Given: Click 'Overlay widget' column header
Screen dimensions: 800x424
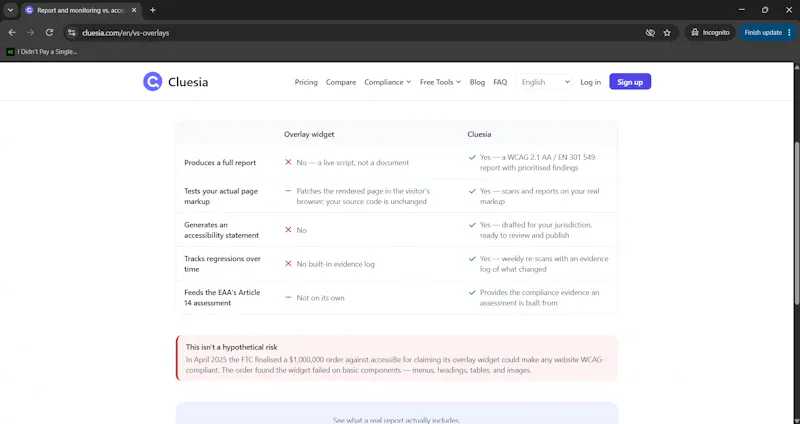Looking at the screenshot, I should point(309,134).
